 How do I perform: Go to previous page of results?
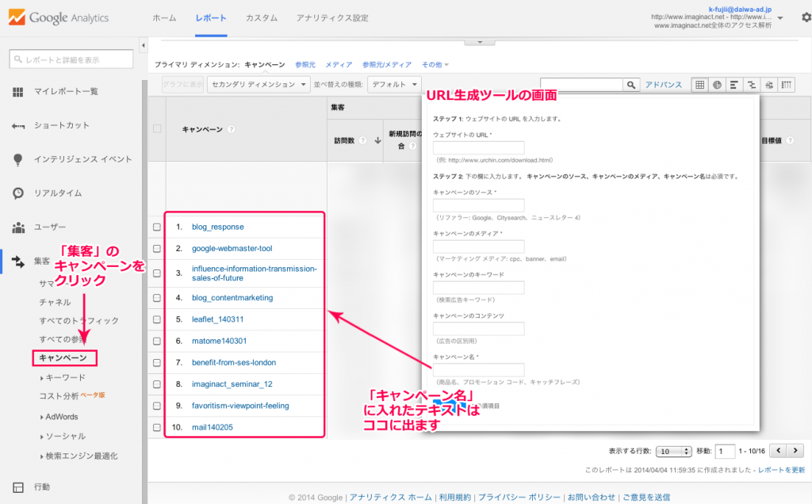[x=778, y=451]
